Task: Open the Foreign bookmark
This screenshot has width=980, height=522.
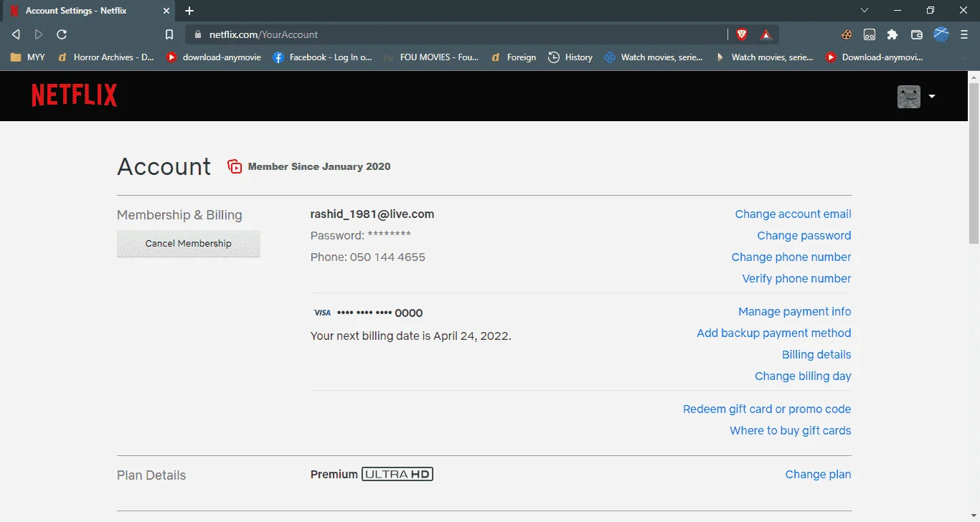Action: (513, 57)
